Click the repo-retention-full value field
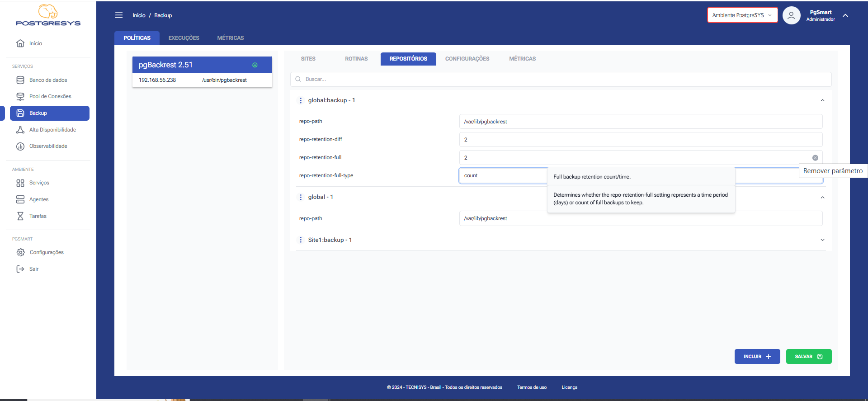868x401 pixels. tap(641, 158)
